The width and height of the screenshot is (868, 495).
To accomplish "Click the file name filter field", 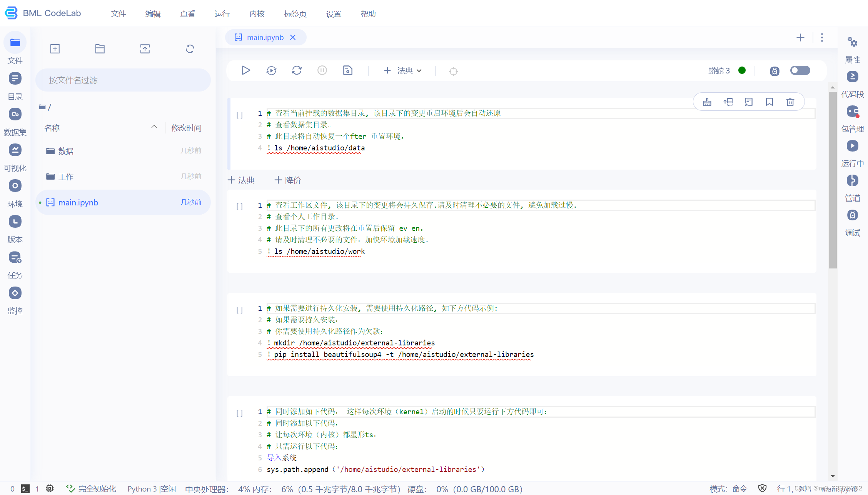I will tap(123, 80).
